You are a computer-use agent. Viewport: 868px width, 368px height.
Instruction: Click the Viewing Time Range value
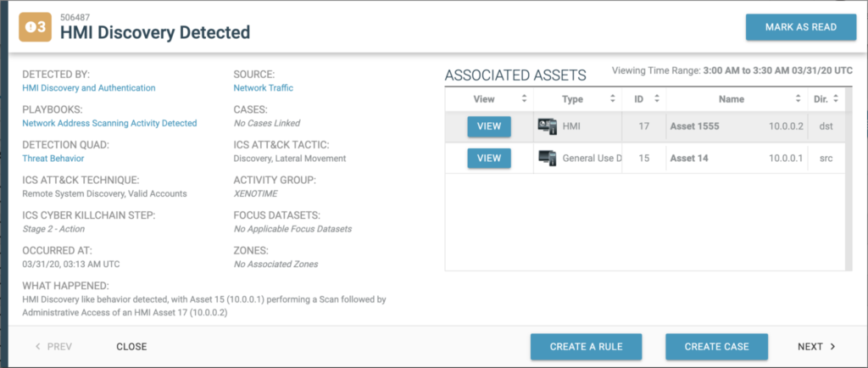777,71
